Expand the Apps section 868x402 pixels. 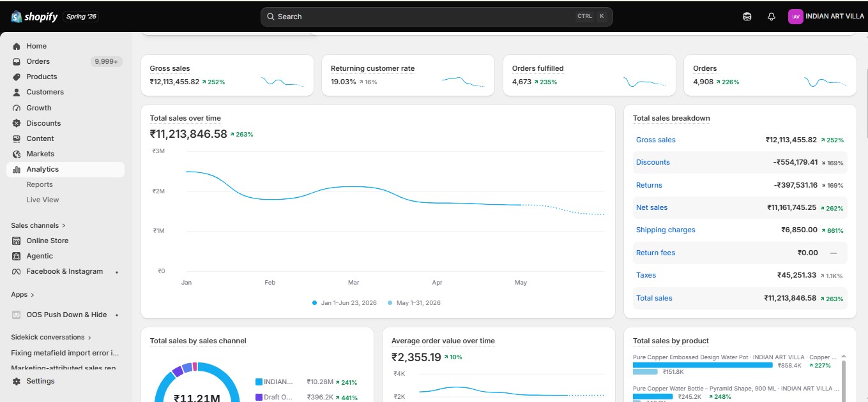pos(23,294)
